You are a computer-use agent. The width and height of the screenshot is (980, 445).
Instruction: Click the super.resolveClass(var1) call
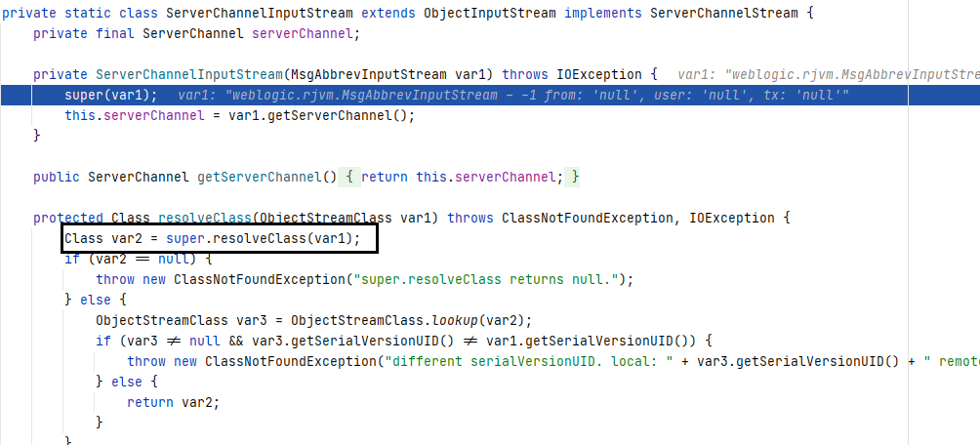(x=260, y=239)
